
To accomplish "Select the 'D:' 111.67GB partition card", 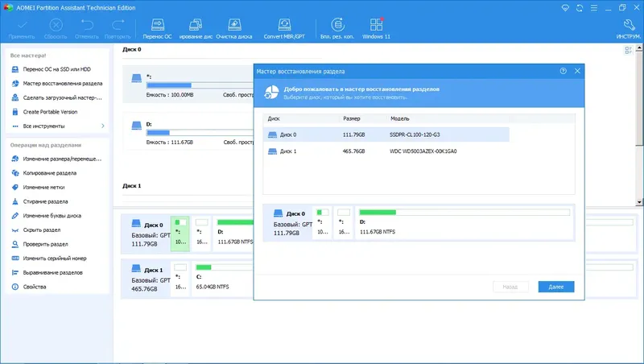I will click(x=188, y=131).
